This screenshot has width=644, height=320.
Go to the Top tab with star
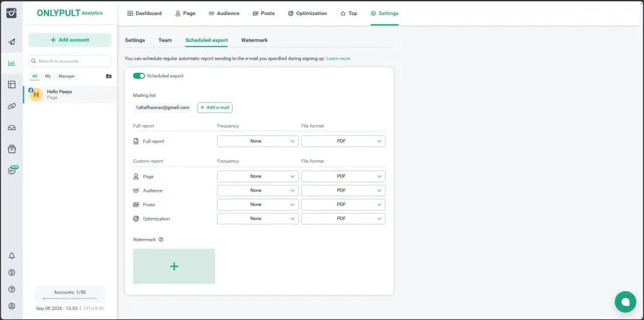coord(348,13)
